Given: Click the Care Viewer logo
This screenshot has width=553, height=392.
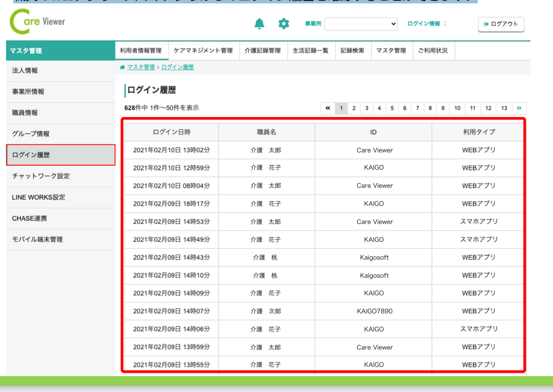Looking at the screenshot, I should click(x=37, y=22).
